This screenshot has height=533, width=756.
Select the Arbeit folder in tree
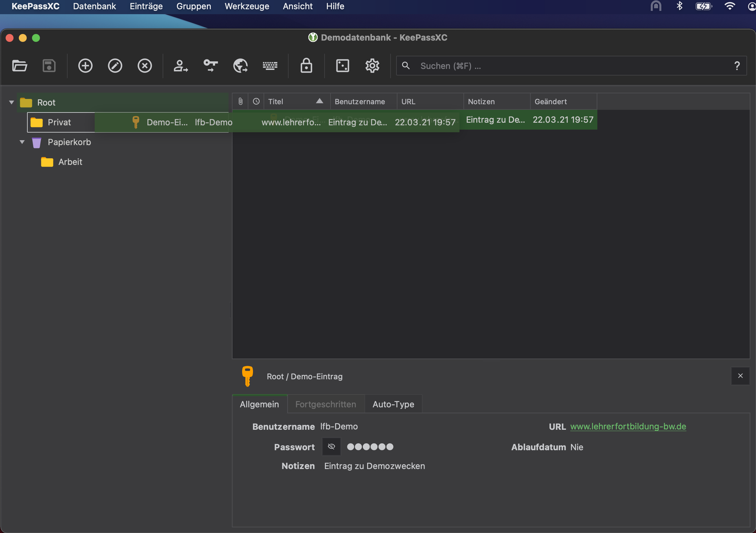70,162
